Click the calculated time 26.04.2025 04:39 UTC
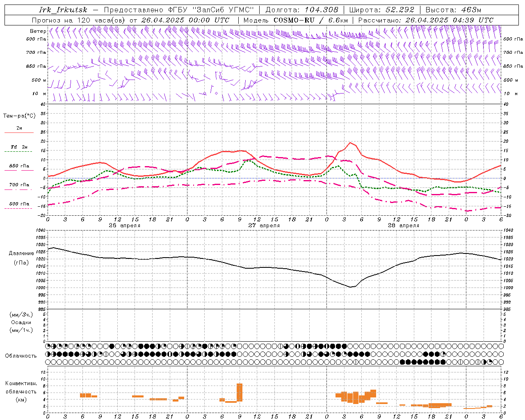Viewport: 525px width, 420px height. pyautogui.click(x=449, y=20)
